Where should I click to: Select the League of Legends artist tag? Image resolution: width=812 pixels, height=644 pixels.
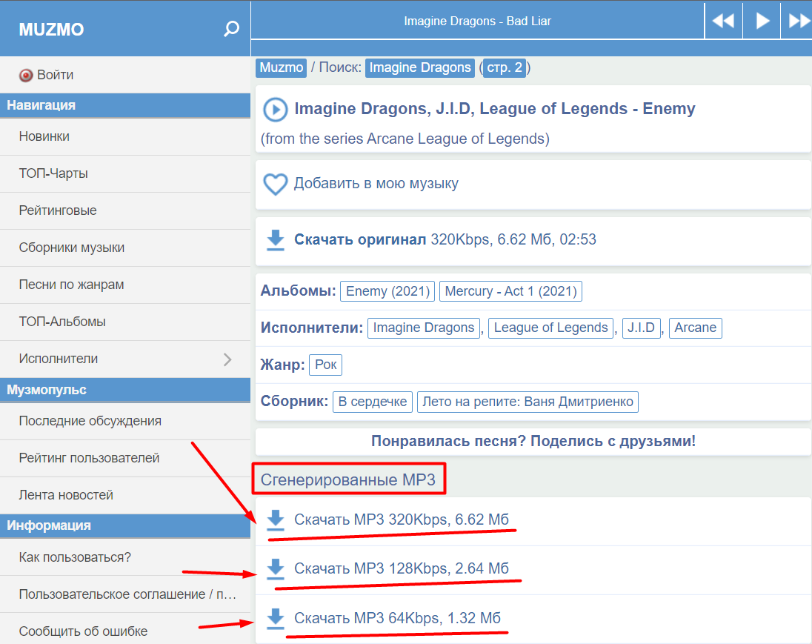point(550,328)
